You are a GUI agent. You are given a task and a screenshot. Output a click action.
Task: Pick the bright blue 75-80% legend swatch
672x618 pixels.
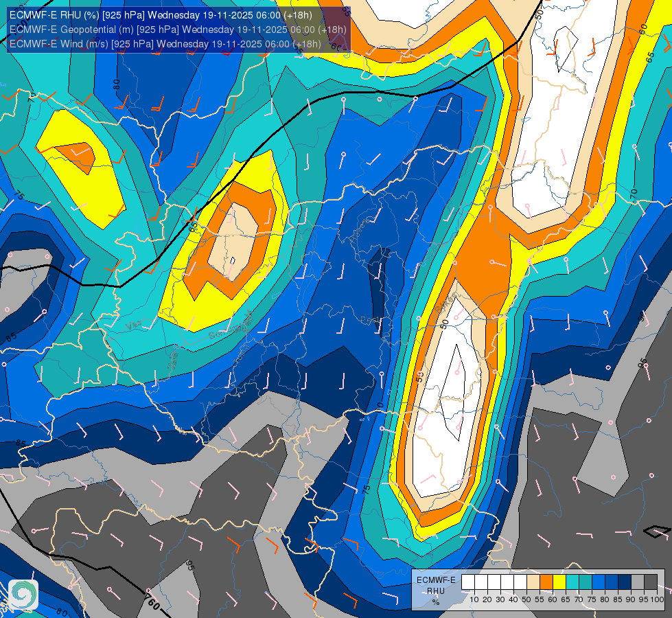click(x=599, y=582)
